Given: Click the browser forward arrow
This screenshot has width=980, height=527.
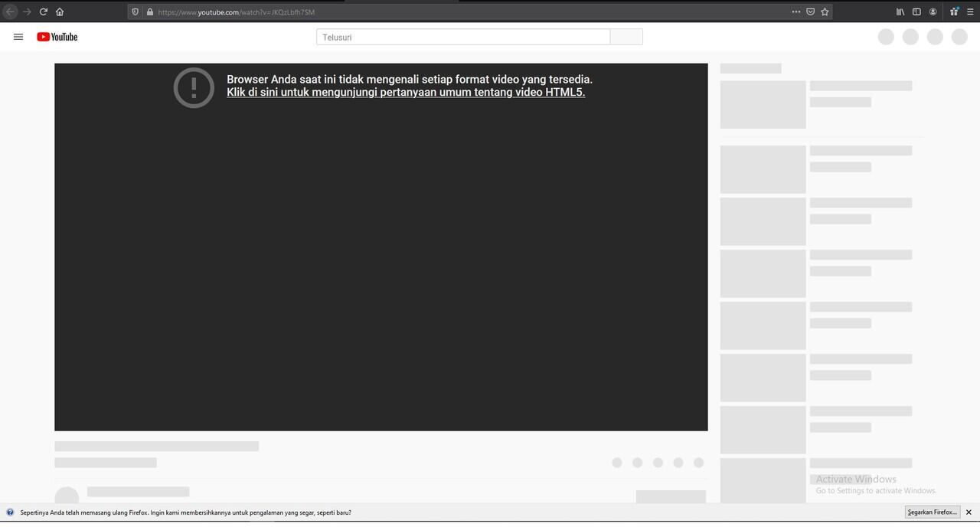Looking at the screenshot, I should click(x=27, y=11).
